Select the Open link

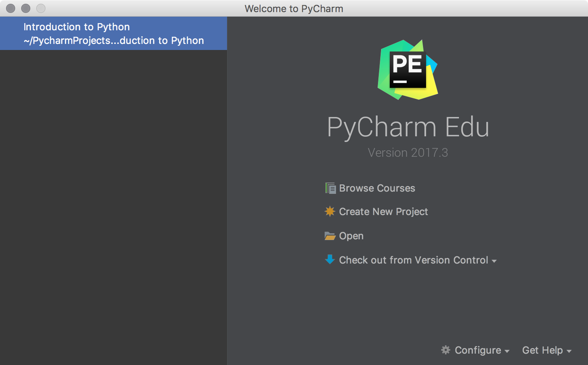(351, 236)
